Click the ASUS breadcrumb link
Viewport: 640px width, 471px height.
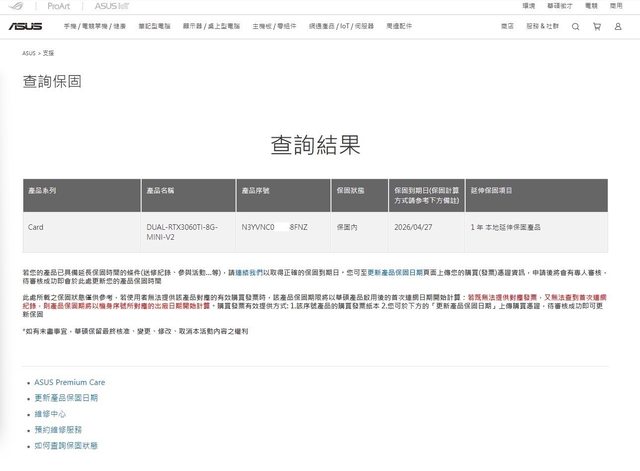[x=28, y=52]
